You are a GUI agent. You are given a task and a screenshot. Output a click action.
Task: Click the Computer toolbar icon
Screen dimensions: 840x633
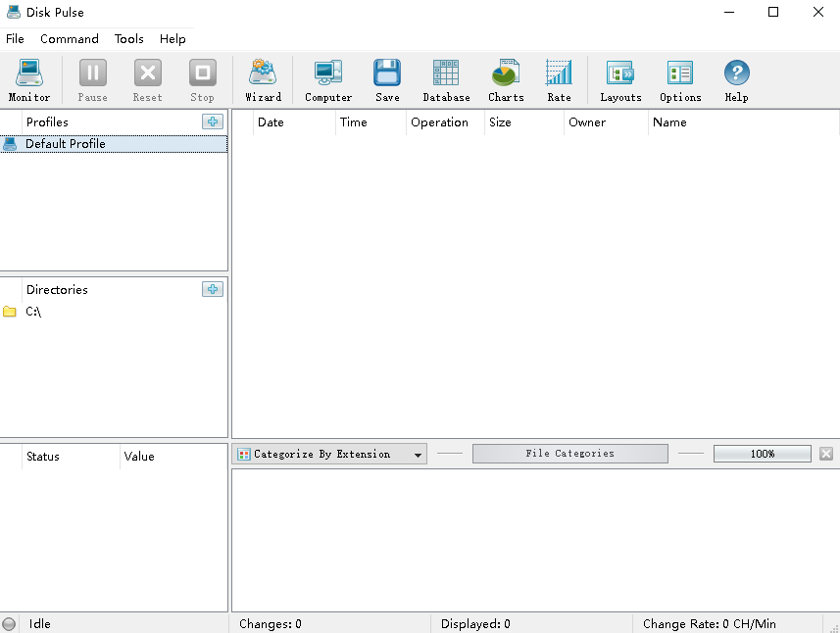tap(328, 79)
